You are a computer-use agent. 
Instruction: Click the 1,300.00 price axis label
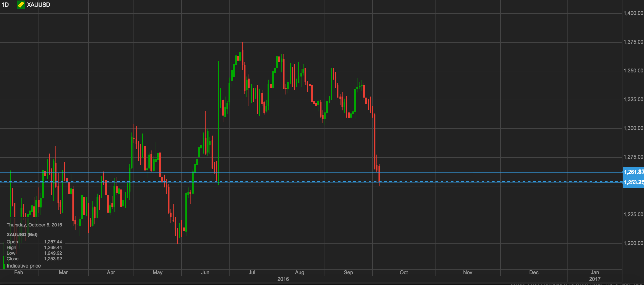pyautogui.click(x=633, y=128)
